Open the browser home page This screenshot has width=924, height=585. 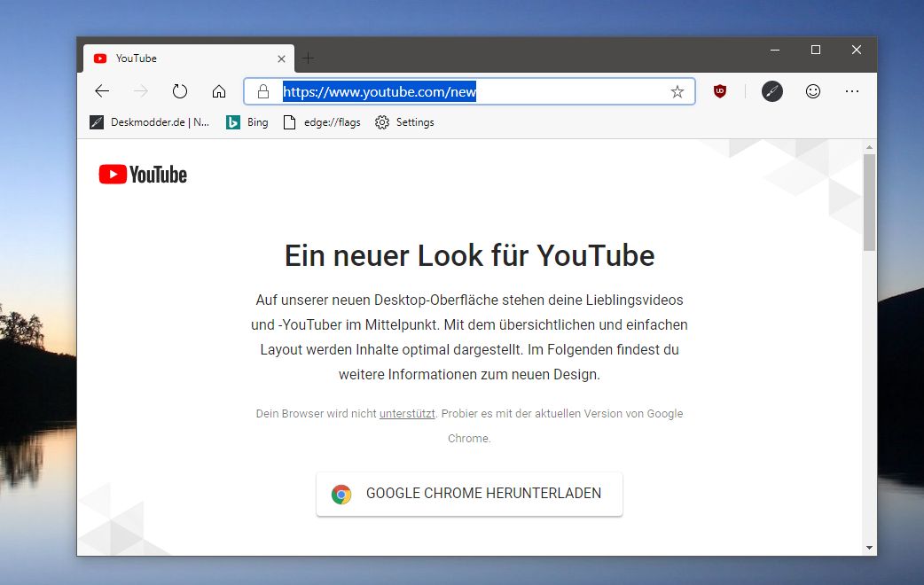pos(219,91)
